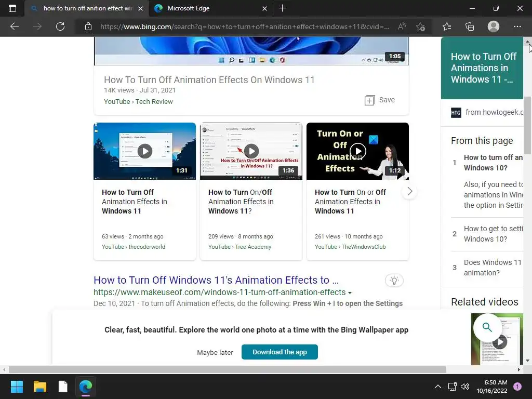
Task: Open the blank document taskbar icon
Action: [63, 387]
